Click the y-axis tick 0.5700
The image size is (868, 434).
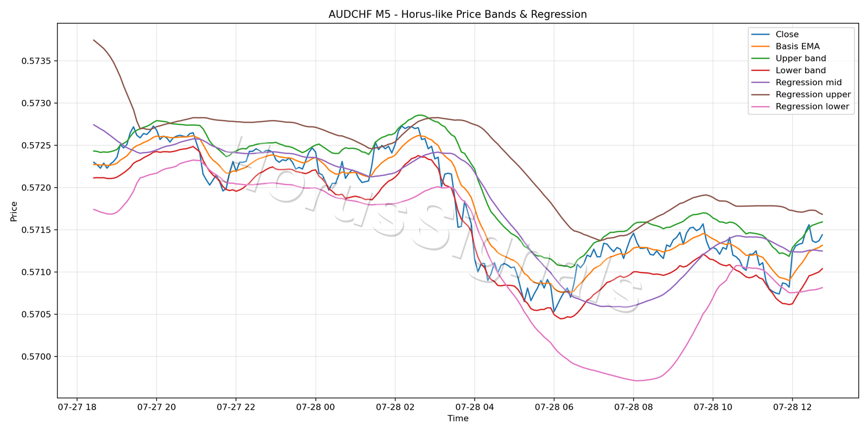[36, 357]
